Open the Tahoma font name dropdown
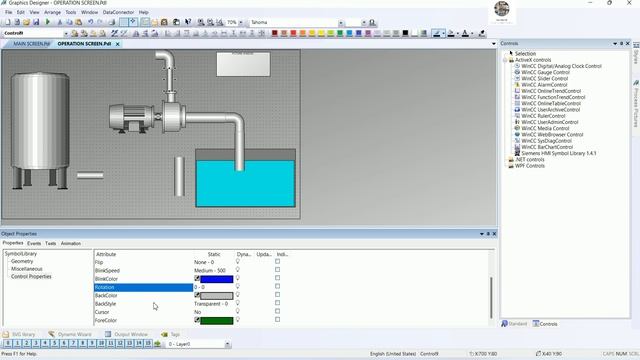This screenshot has height=360, width=640. pyautogui.click(x=341, y=22)
